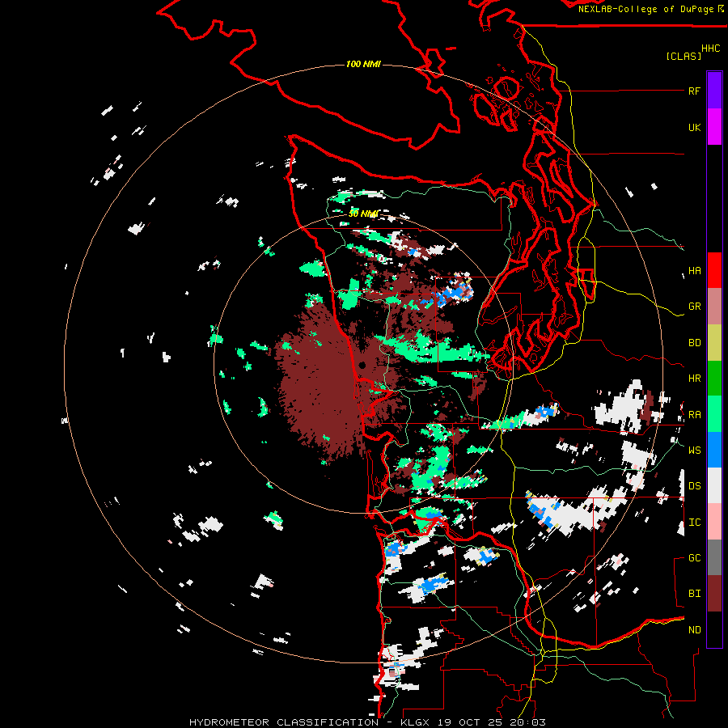Screen dimensions: 728x728
Task: Click the UK legend label
Action: (x=694, y=127)
